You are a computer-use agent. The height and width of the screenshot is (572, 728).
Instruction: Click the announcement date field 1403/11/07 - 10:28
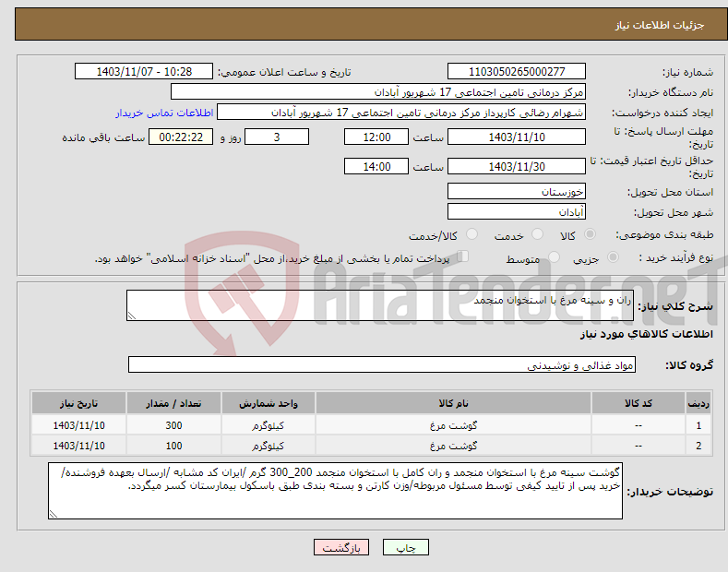click(x=144, y=72)
